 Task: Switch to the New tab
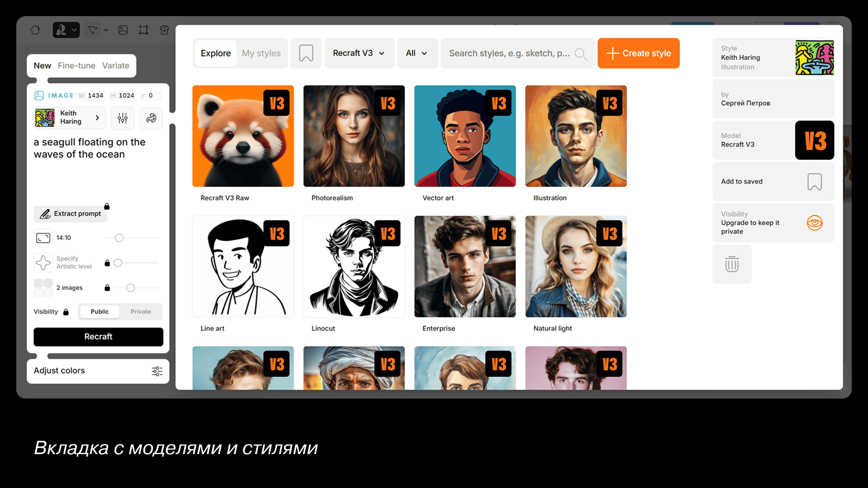(x=42, y=66)
